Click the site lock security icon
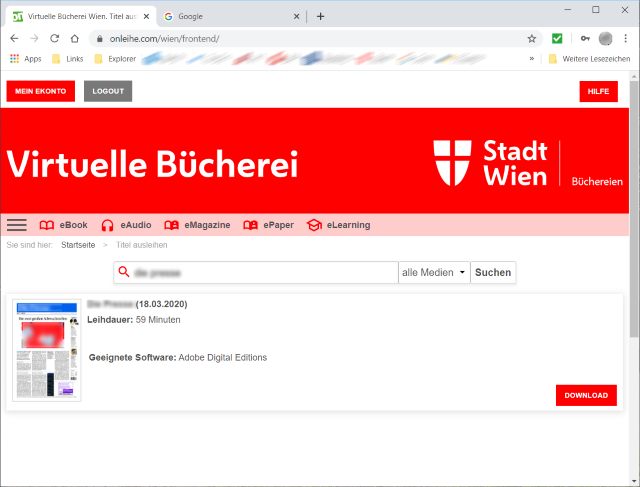The width and height of the screenshot is (640, 487). click(100, 39)
